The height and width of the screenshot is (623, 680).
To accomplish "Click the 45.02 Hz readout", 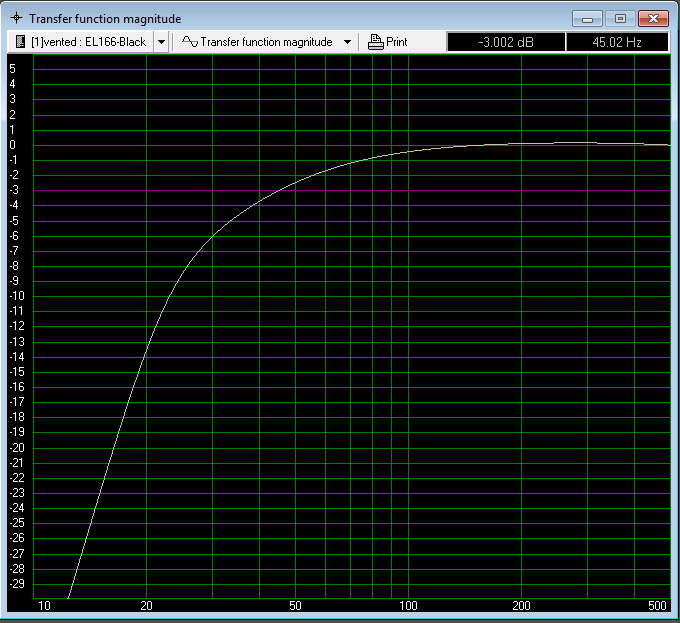I will click(x=617, y=42).
